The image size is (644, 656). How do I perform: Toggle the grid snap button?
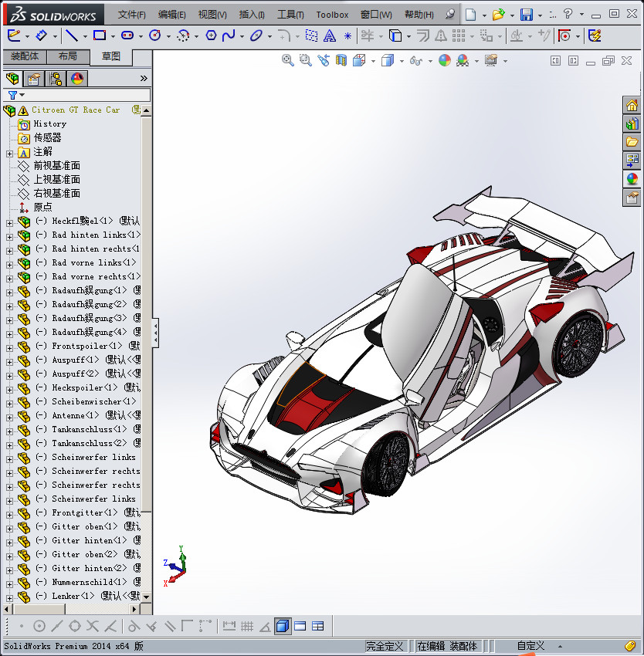point(247,626)
